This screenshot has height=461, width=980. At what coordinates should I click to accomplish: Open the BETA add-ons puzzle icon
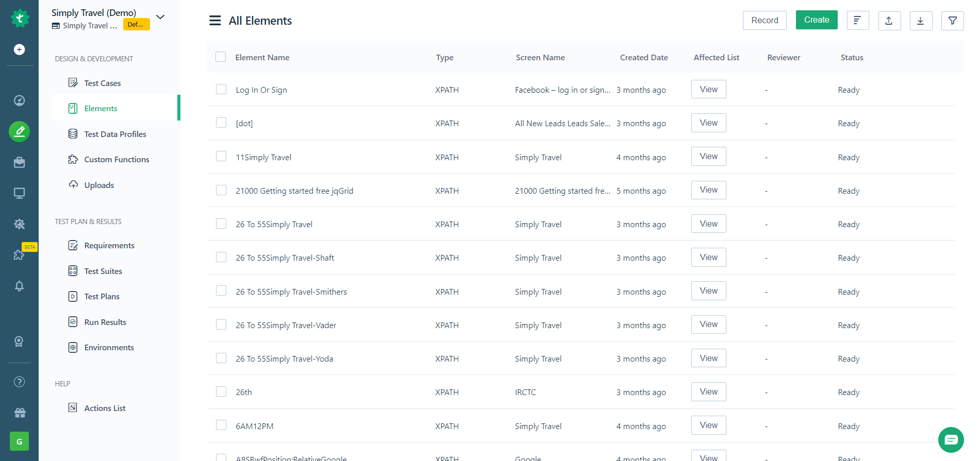(19, 255)
